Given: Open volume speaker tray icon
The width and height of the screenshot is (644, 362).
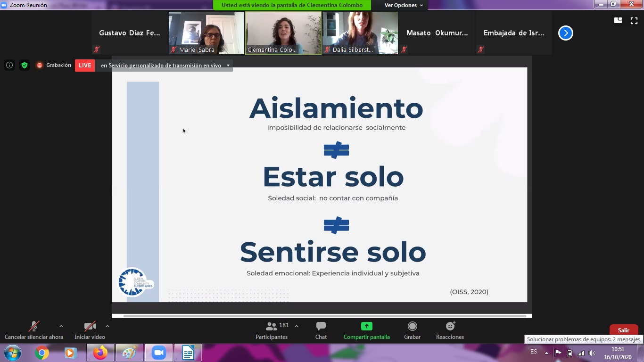Looking at the screenshot, I should click(x=592, y=353).
